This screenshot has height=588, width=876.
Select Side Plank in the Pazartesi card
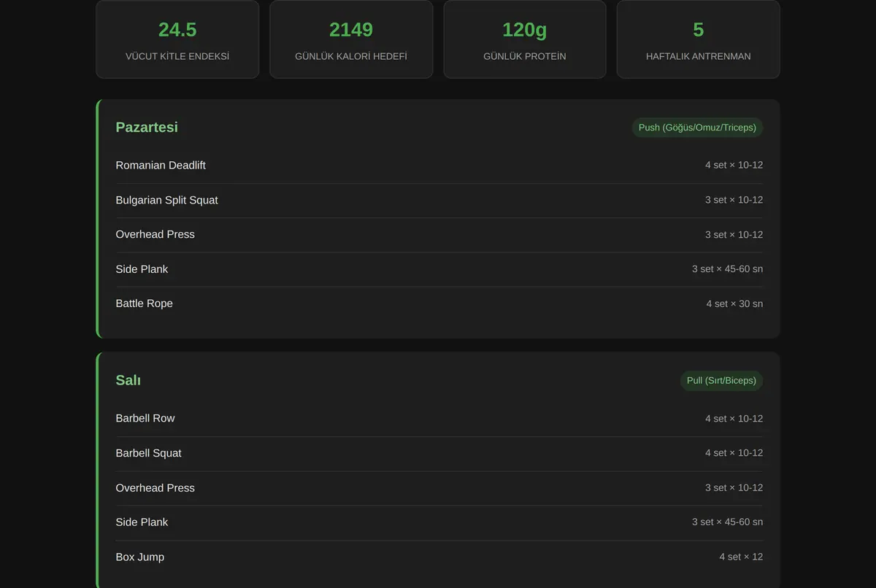coord(142,269)
